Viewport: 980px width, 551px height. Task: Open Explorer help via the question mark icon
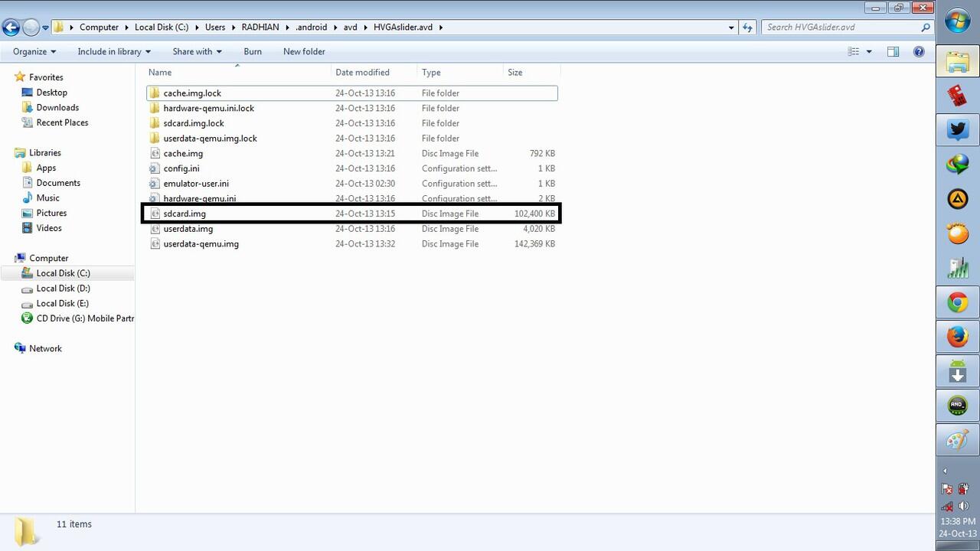tap(919, 51)
